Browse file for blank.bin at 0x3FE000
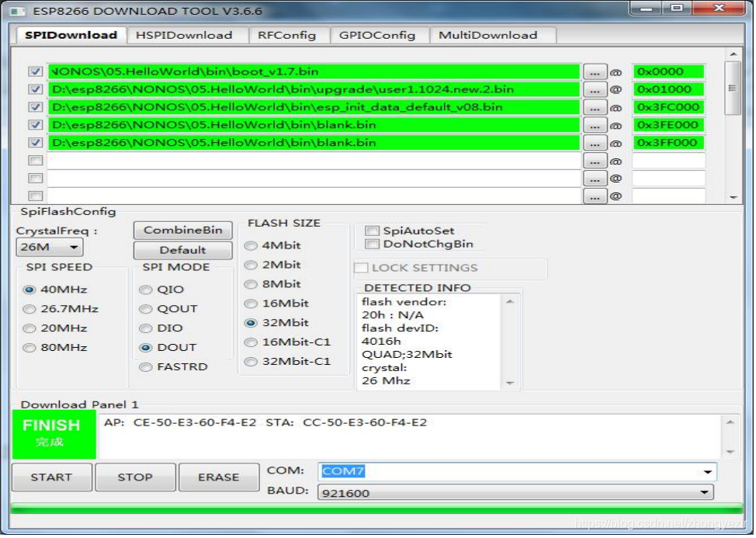The width and height of the screenshot is (756, 538). coord(595,126)
